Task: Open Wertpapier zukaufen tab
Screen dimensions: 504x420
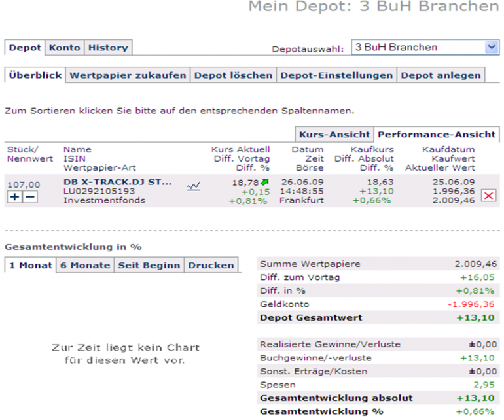Action: click(128, 75)
